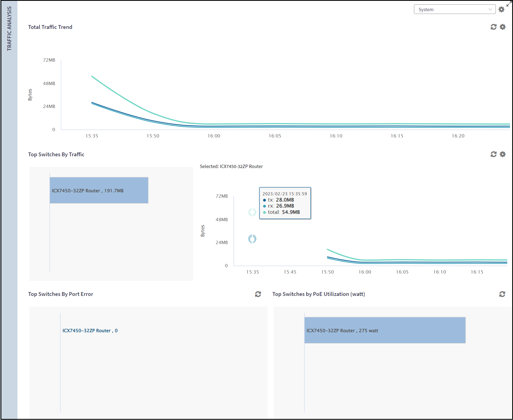Image resolution: width=513 pixels, height=420 pixels.
Task: Refresh the Top Switches By Traffic panel
Action: point(493,154)
